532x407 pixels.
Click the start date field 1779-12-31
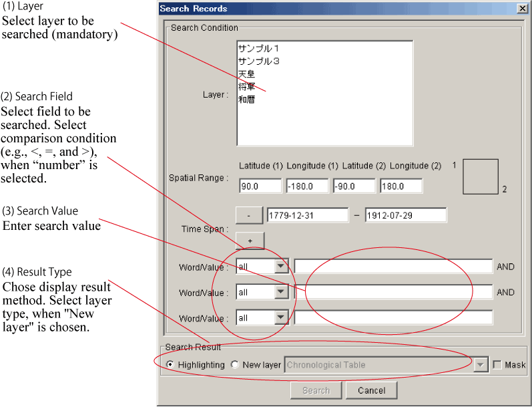coord(308,215)
